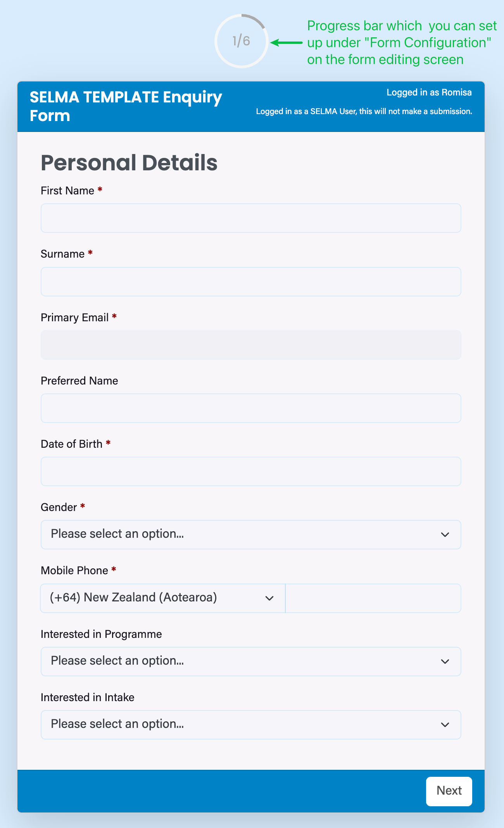Click the country code chevron arrow
Image resolution: width=504 pixels, height=828 pixels.
[269, 598]
